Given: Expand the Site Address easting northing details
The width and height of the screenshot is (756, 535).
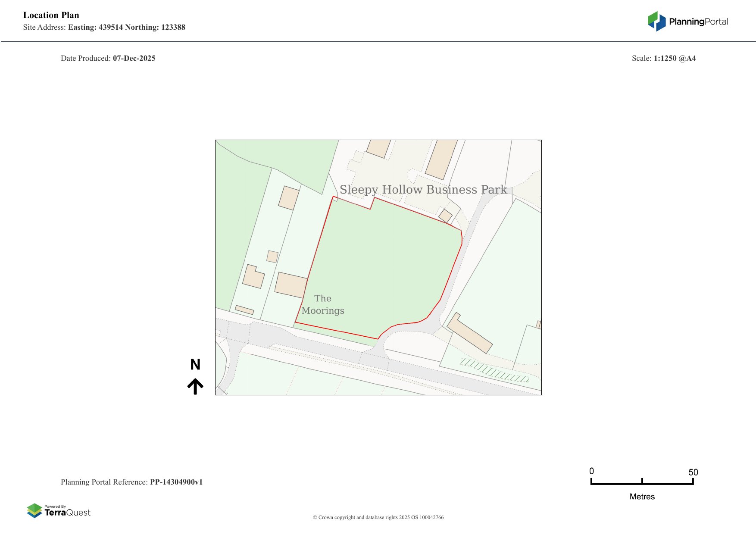Looking at the screenshot, I should (x=105, y=27).
